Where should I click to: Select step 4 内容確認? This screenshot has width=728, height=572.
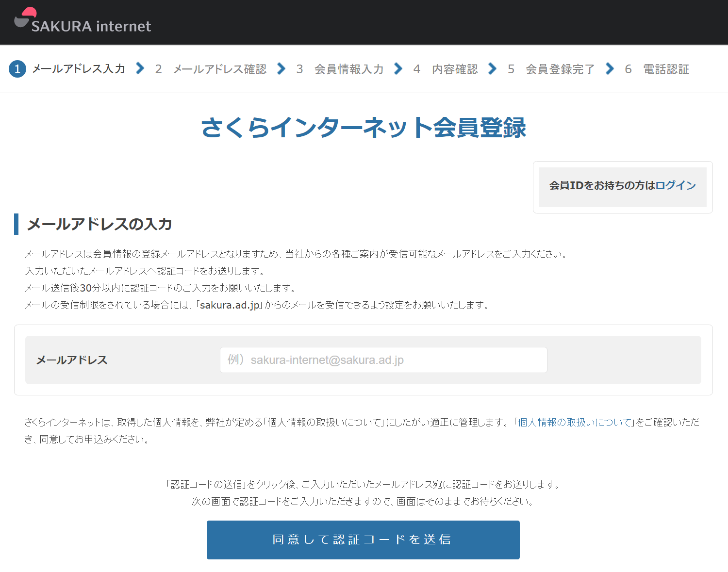point(446,69)
